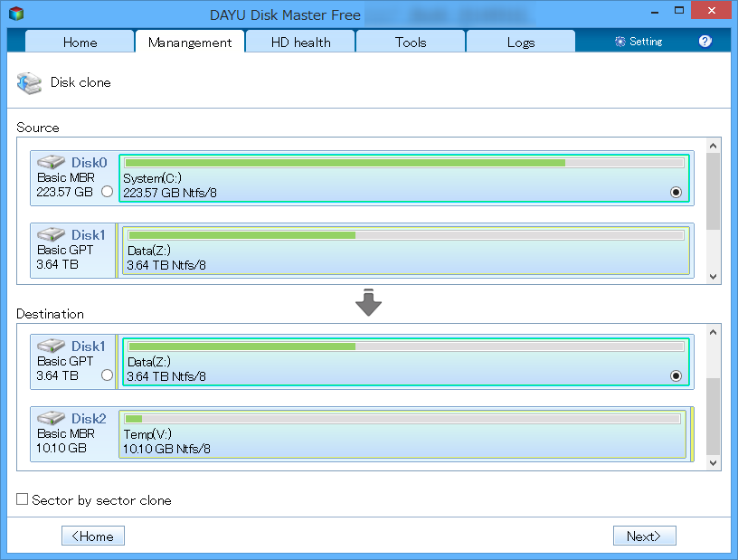
Task: Select the Temp(V:) partition label in Destination
Action: pos(147,434)
